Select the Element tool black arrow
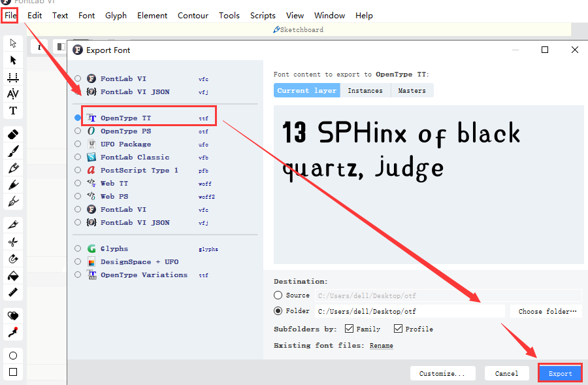588x385 pixels. coord(13,60)
